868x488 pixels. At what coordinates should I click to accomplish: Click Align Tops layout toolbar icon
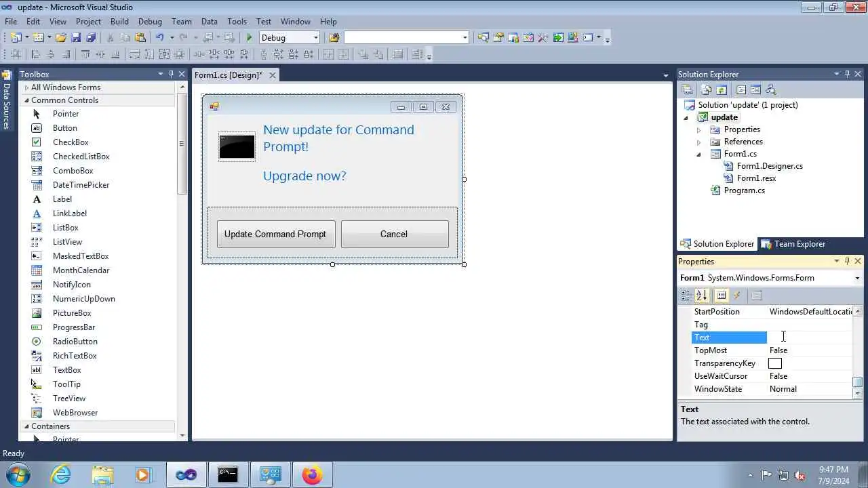[85, 55]
